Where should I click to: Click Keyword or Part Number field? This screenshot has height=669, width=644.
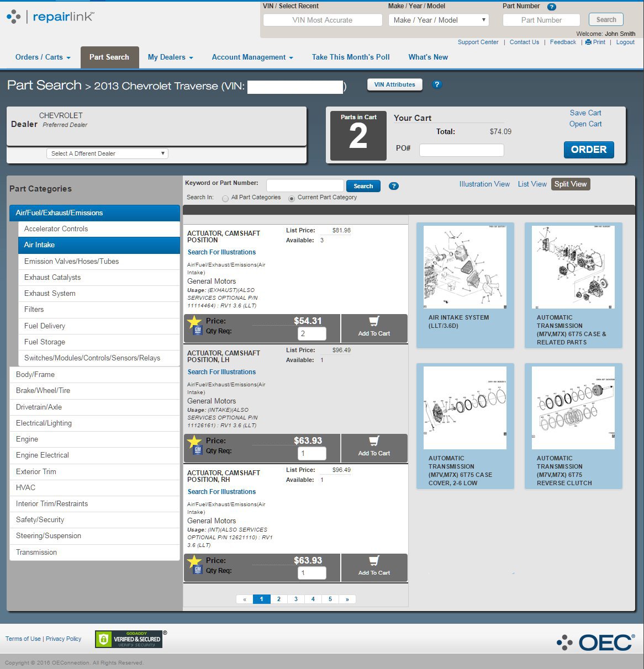coord(305,185)
